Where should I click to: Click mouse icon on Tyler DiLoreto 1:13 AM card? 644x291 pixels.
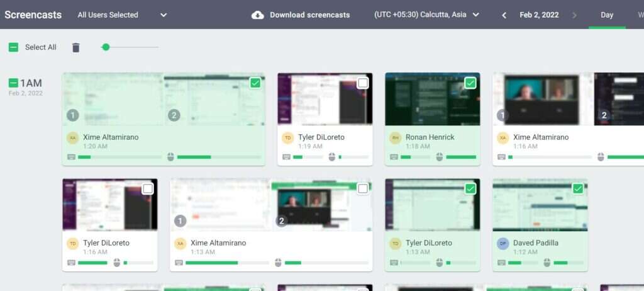(440, 263)
